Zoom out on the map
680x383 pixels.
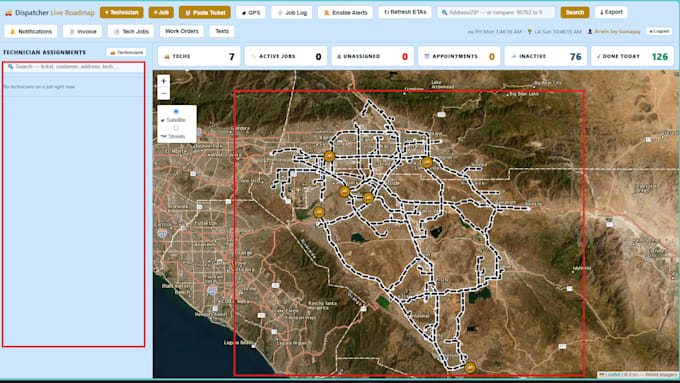tap(163, 93)
